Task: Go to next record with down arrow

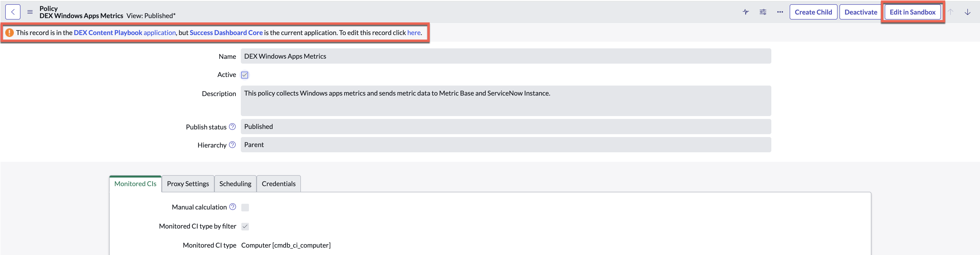Action: pos(967,12)
